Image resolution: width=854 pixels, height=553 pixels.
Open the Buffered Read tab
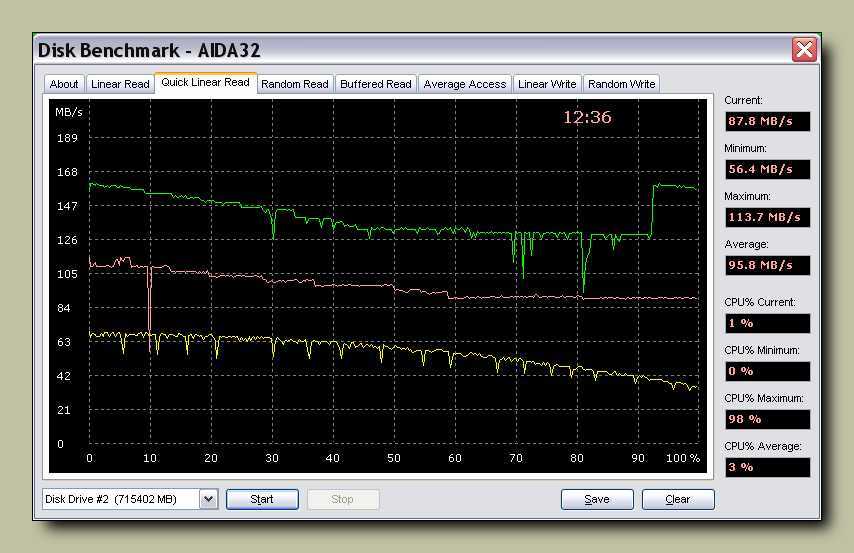pos(376,84)
